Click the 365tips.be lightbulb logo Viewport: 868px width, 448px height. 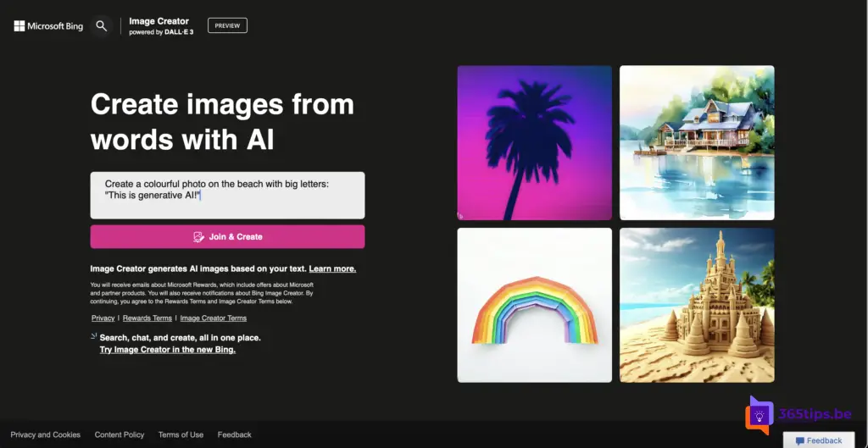coord(760,416)
